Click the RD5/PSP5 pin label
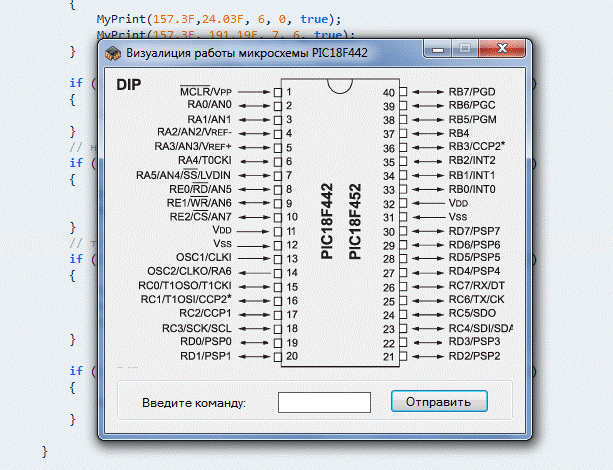 pyautogui.click(x=474, y=258)
